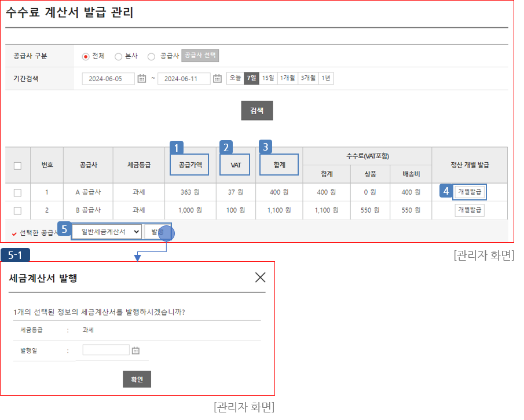Image resolution: width=524 pixels, height=420 pixels.
Task: Click the 발행일 date input field
Action: coord(106,350)
